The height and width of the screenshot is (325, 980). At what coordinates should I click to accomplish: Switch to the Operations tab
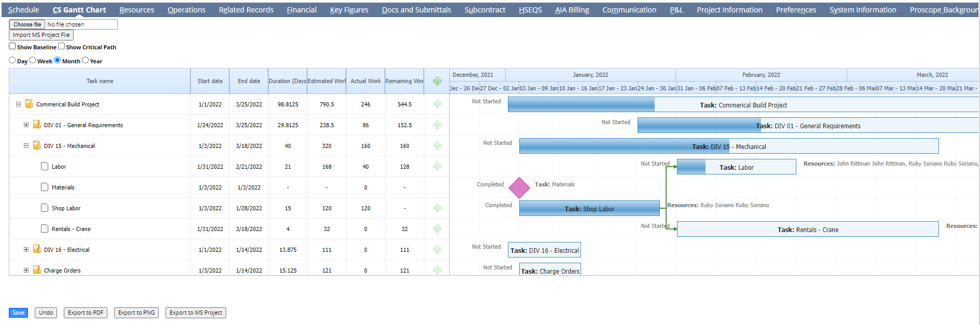click(186, 10)
